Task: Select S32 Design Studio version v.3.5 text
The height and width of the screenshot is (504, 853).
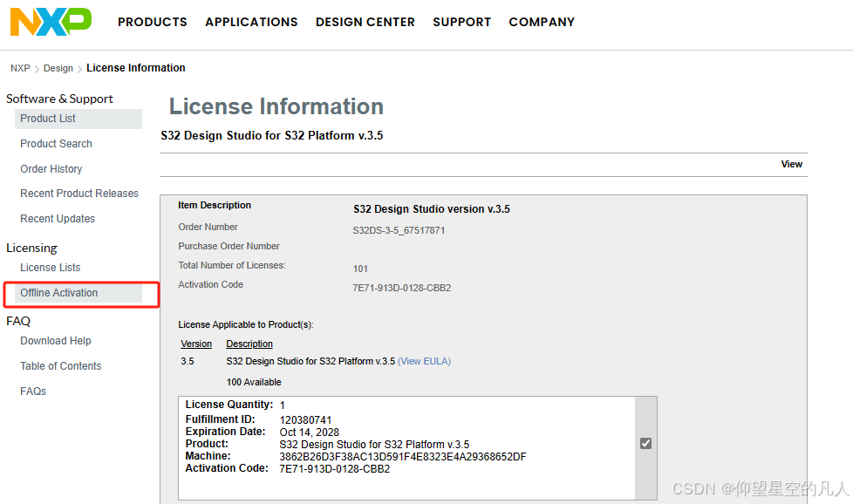Action: (x=432, y=209)
